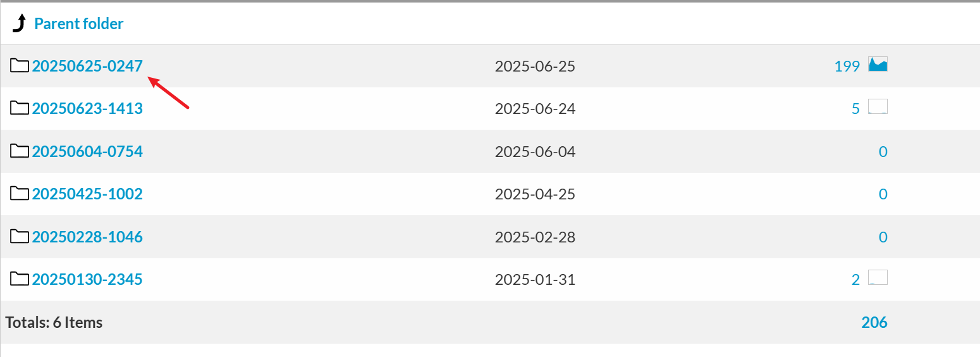The image size is (980, 357).
Task: Click folder icon beside 20250228-1046
Action: (x=20, y=237)
